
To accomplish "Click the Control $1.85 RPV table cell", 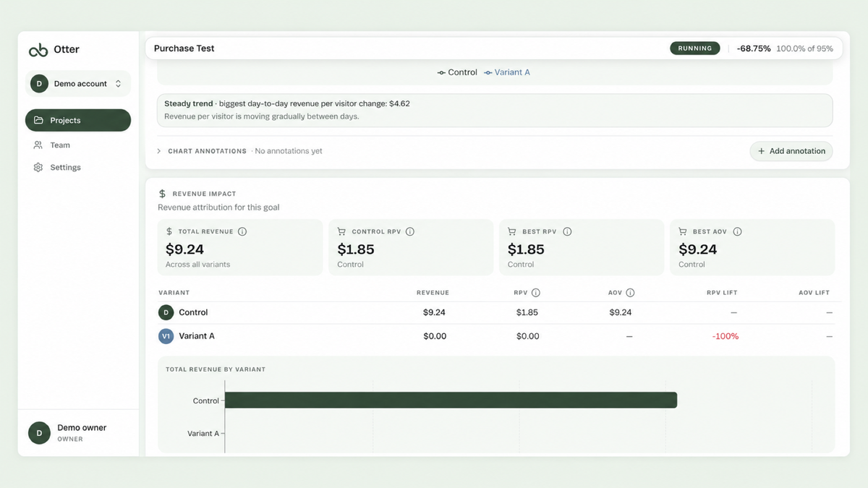I will coord(528,312).
